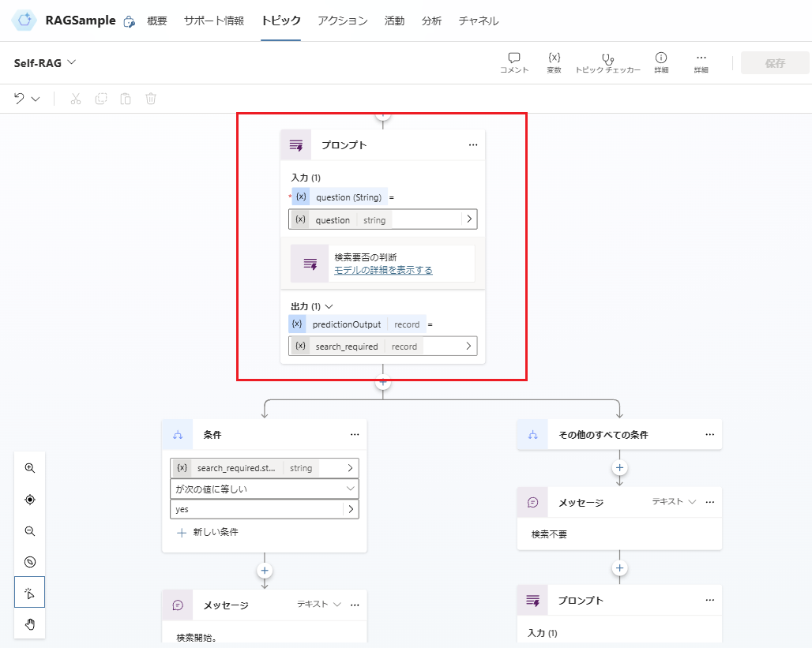Run the トピック チェッカー

[607, 62]
